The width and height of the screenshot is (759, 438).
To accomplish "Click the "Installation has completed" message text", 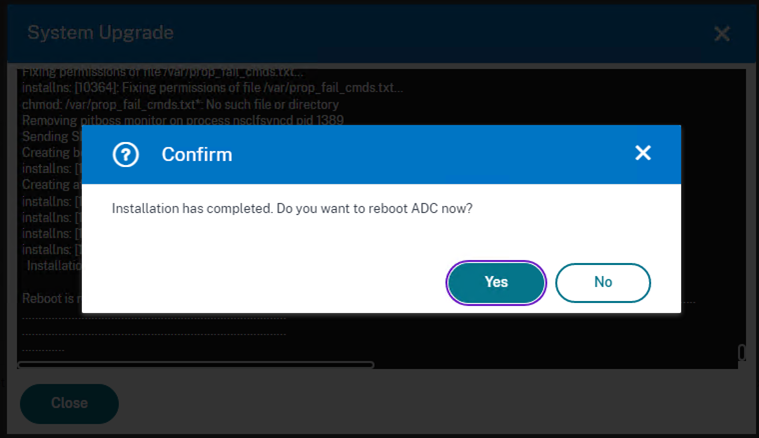I will pyautogui.click(x=292, y=209).
